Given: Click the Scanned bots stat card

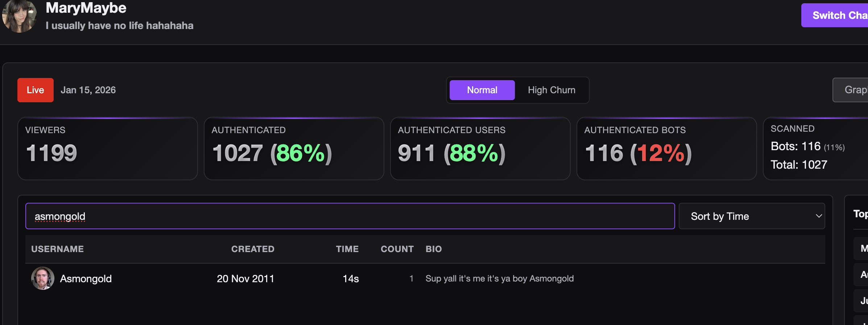Looking at the screenshot, I should (816, 148).
